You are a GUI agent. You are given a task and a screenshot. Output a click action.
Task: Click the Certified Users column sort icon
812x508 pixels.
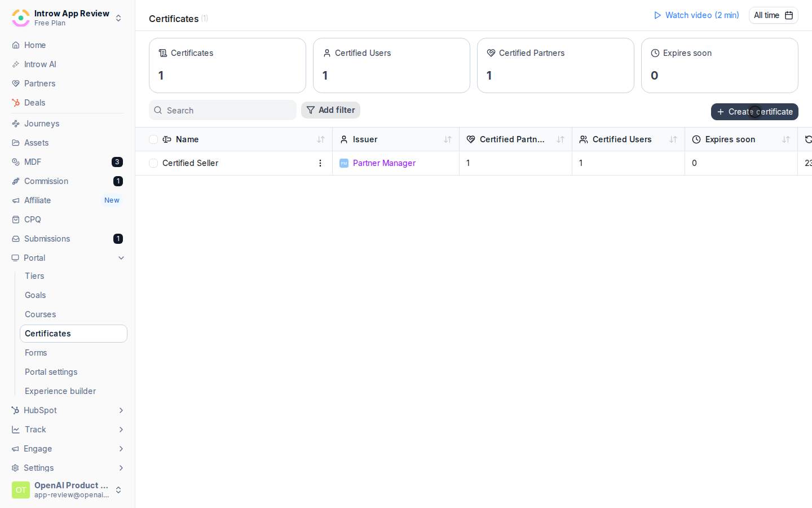pyautogui.click(x=673, y=139)
